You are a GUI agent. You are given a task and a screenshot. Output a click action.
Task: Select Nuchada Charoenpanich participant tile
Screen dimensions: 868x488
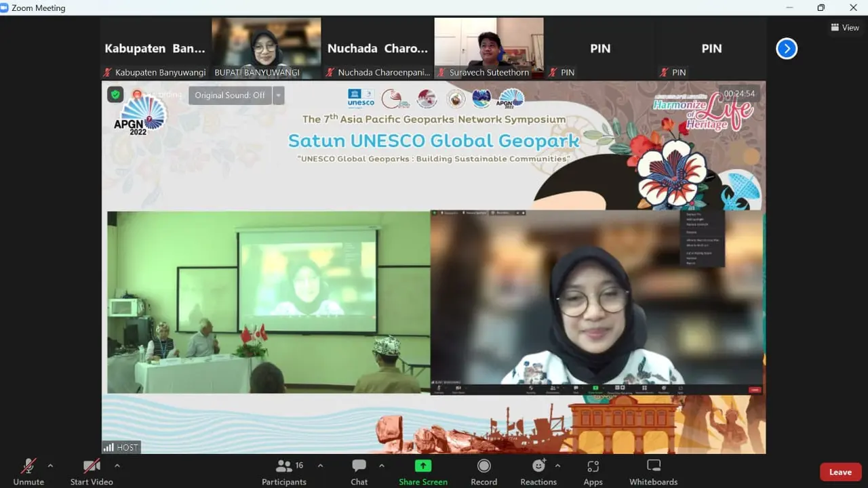click(x=378, y=49)
